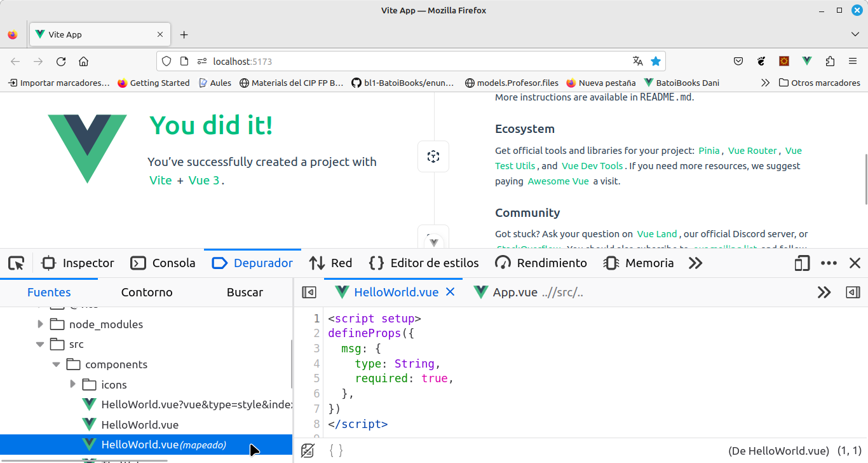Click the element picker icon in DevTools
This screenshot has width=868, height=463.
tap(17, 263)
